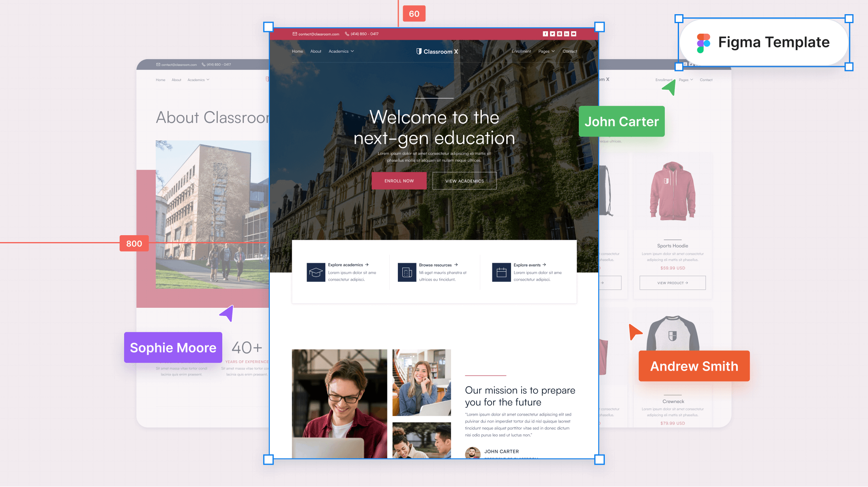Open Enrollment in the hero navigation

pos(521,51)
